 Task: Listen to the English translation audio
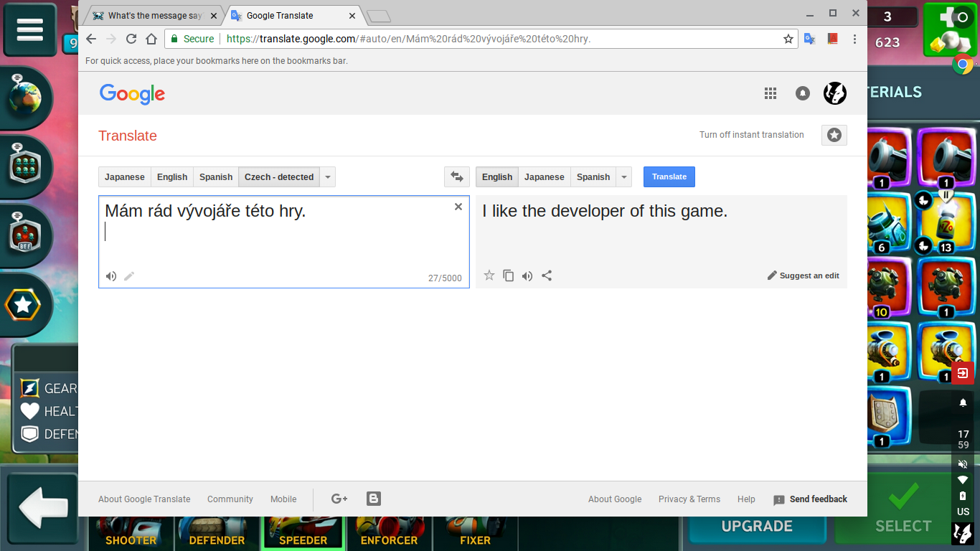point(527,275)
